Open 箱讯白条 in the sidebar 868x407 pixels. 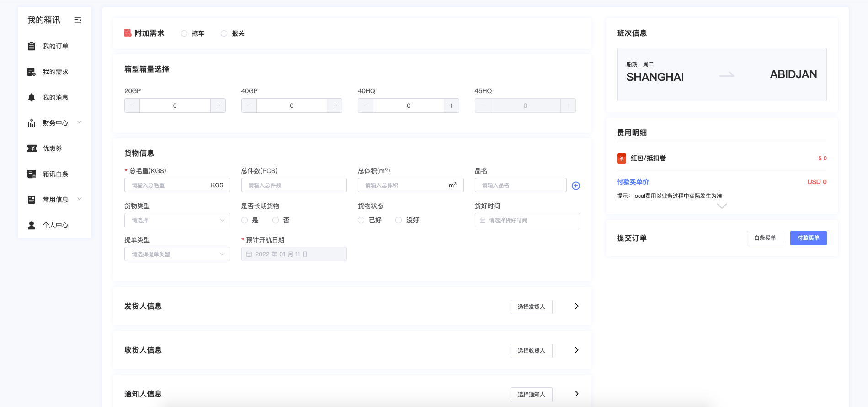(56, 174)
